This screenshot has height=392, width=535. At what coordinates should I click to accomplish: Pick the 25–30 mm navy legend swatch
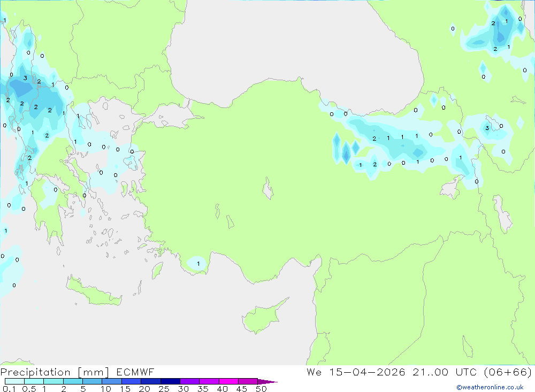pyautogui.click(x=170, y=381)
